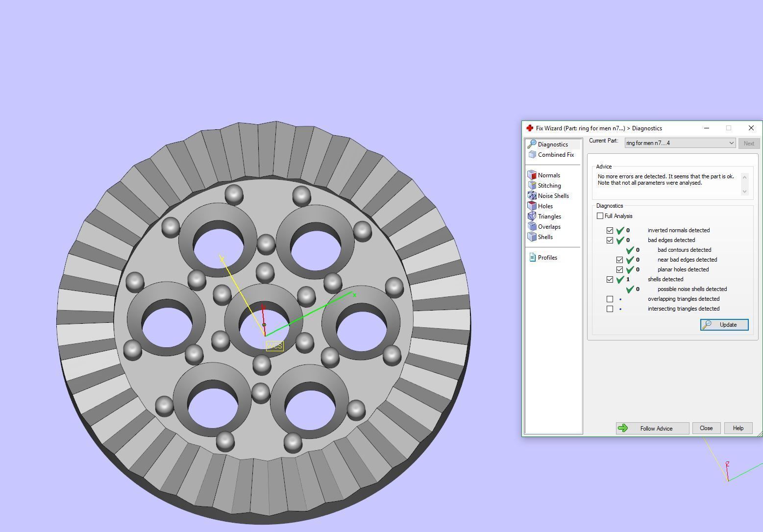Click the green check beside bad contours
Screen dimensions: 763x532
pyautogui.click(x=630, y=250)
